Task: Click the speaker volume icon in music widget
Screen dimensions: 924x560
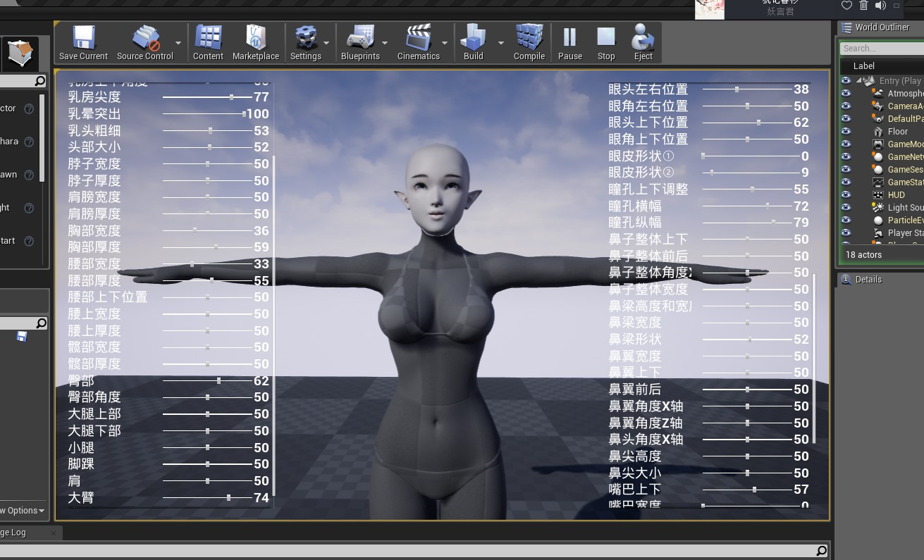Action: [x=880, y=6]
